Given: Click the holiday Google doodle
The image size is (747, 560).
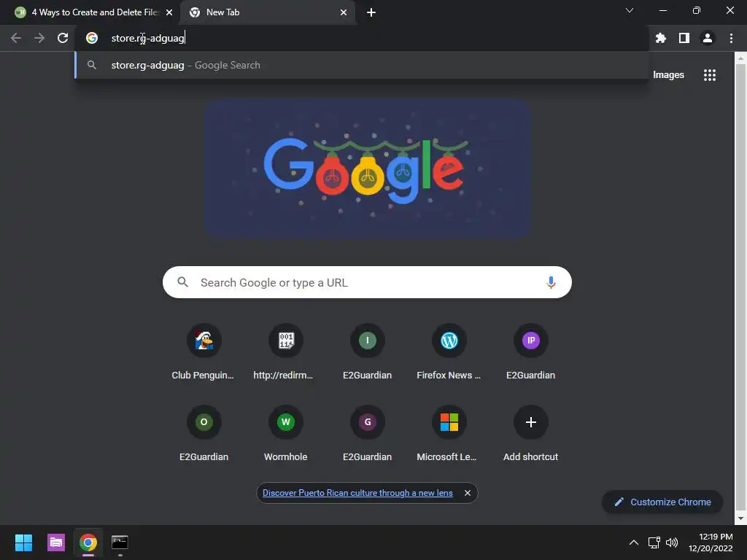Looking at the screenshot, I should coord(368,168).
